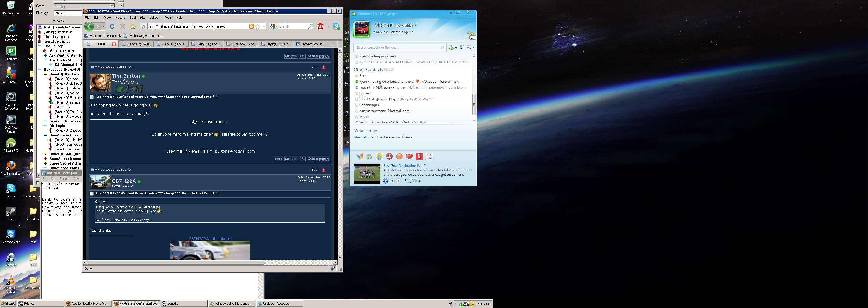Viewport: 868px width, 308px height.
Task: Collapse Off Topic channel in Ventrilo
Action: coord(45,126)
